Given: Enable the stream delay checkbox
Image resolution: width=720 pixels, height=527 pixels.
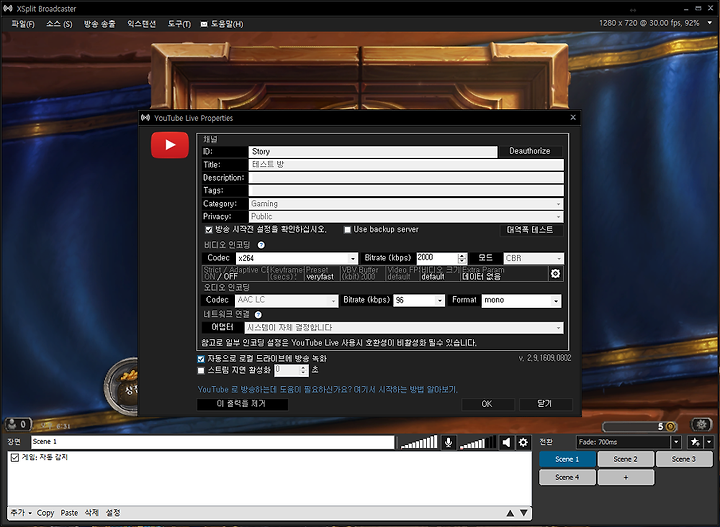Looking at the screenshot, I should pyautogui.click(x=201, y=370).
